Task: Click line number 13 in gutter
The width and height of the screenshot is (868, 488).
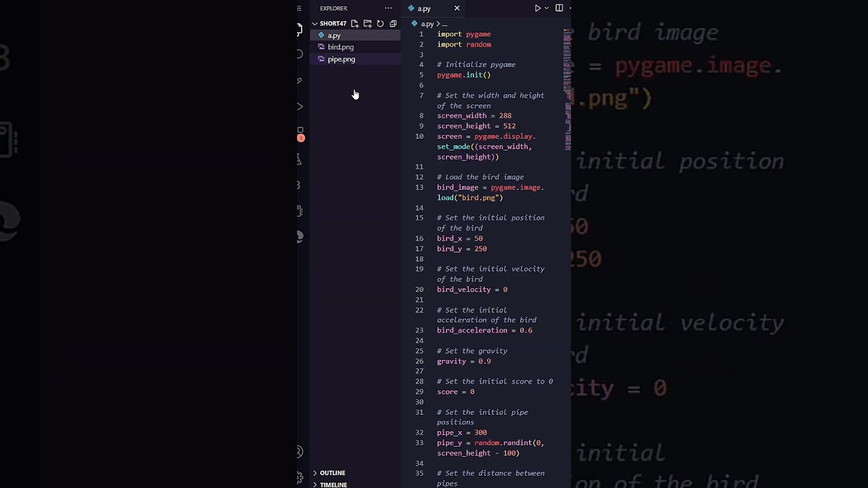Action: pyautogui.click(x=419, y=187)
